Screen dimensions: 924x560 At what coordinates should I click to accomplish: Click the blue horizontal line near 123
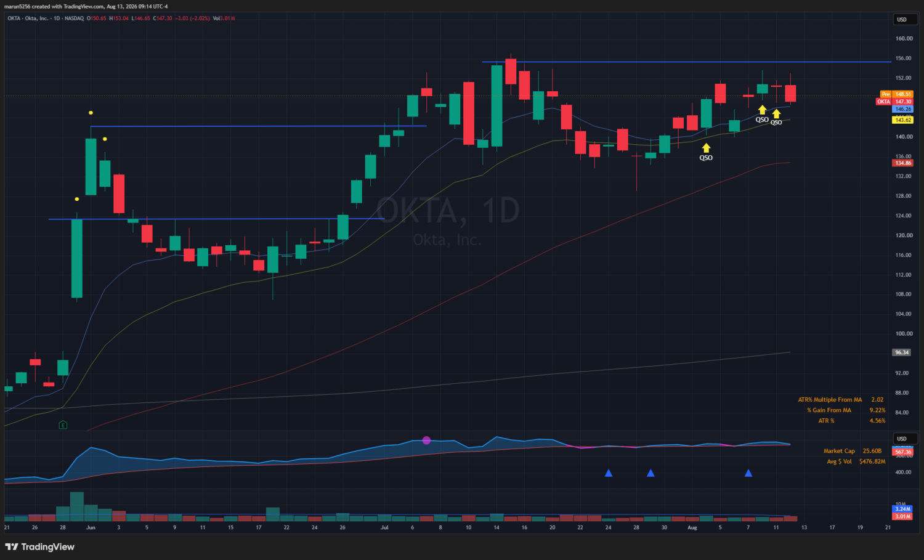(x=216, y=219)
